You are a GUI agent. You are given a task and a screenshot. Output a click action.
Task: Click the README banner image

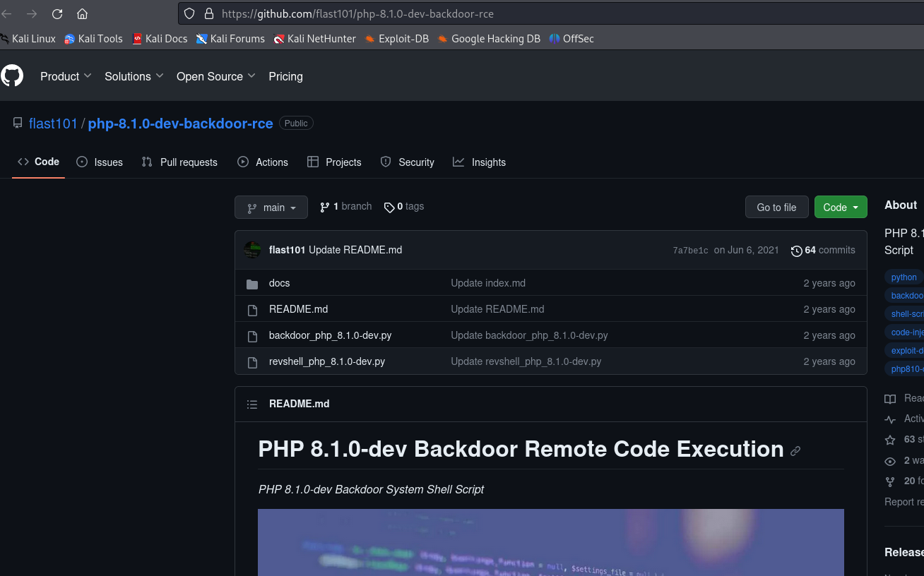(x=551, y=542)
